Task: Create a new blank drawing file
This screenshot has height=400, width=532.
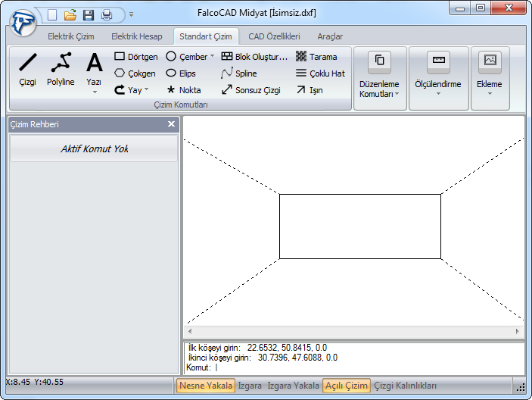Action: point(52,15)
